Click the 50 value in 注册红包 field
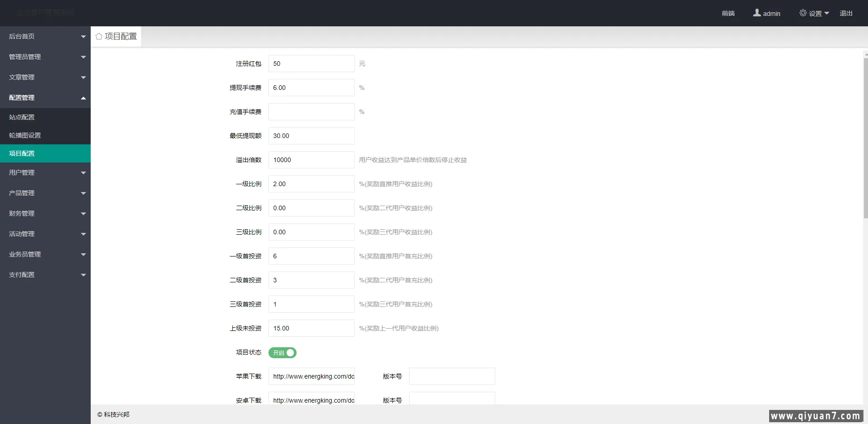Screen dimensions: 868x424 point(311,64)
